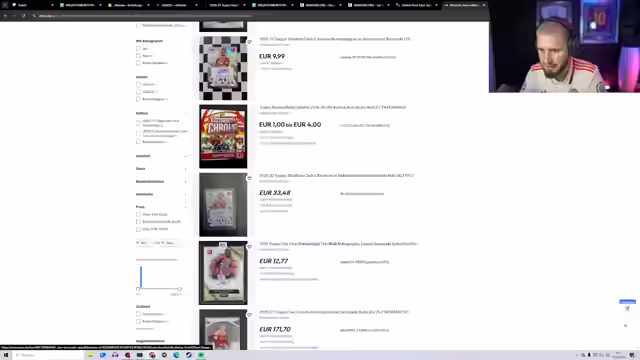Open File Explorer from the taskbar

pyautogui.click(x=91, y=355)
